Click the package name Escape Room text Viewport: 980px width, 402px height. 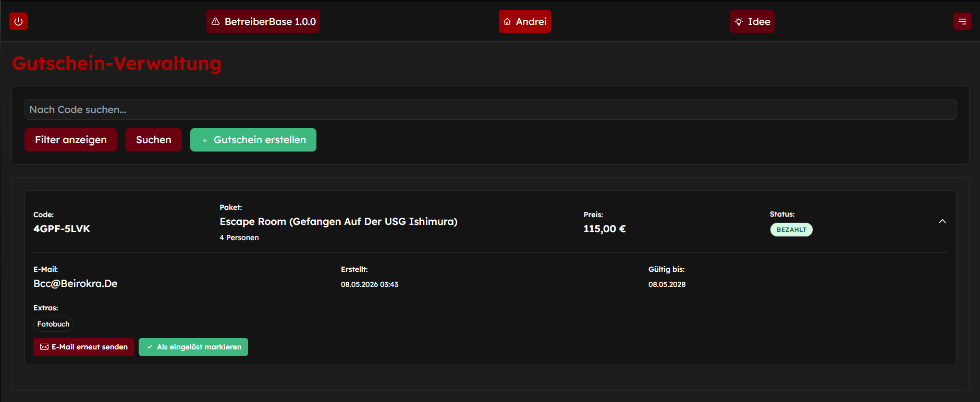pos(339,221)
